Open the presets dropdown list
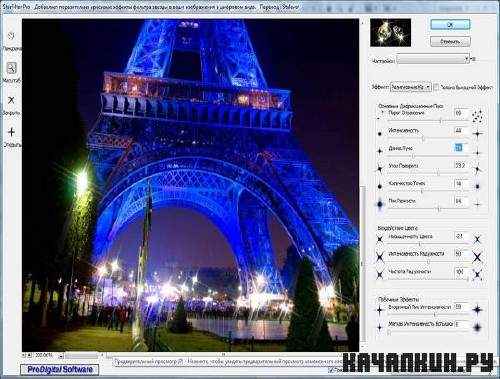 pos(433,59)
